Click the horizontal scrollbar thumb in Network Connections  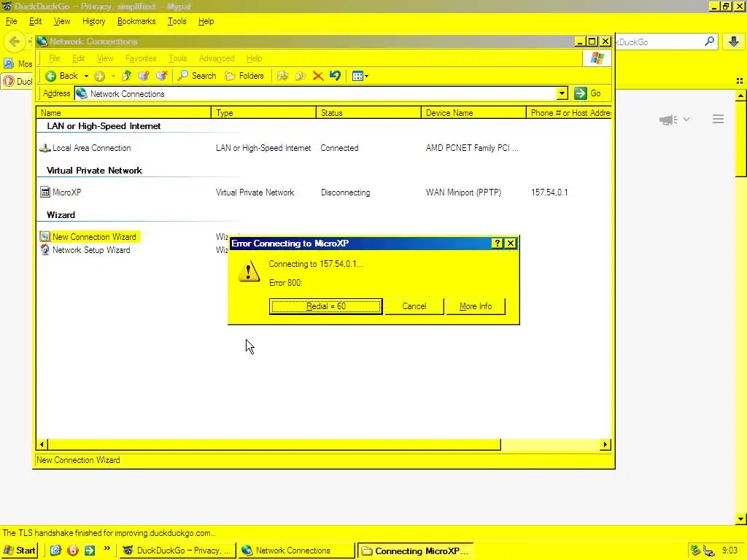(x=274, y=444)
